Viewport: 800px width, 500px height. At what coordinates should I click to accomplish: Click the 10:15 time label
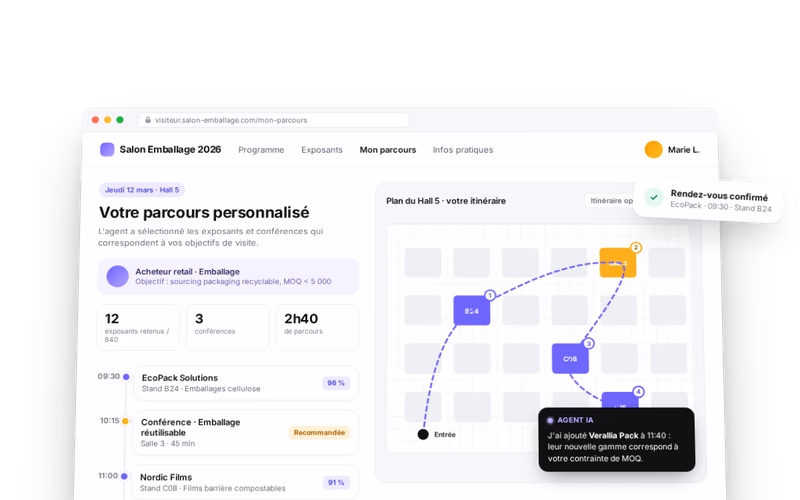coord(110,421)
